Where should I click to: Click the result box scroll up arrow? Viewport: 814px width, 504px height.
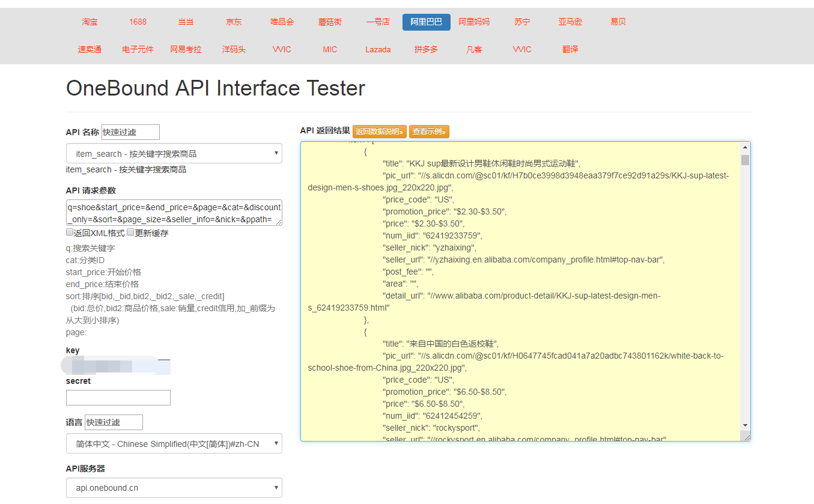[745, 148]
